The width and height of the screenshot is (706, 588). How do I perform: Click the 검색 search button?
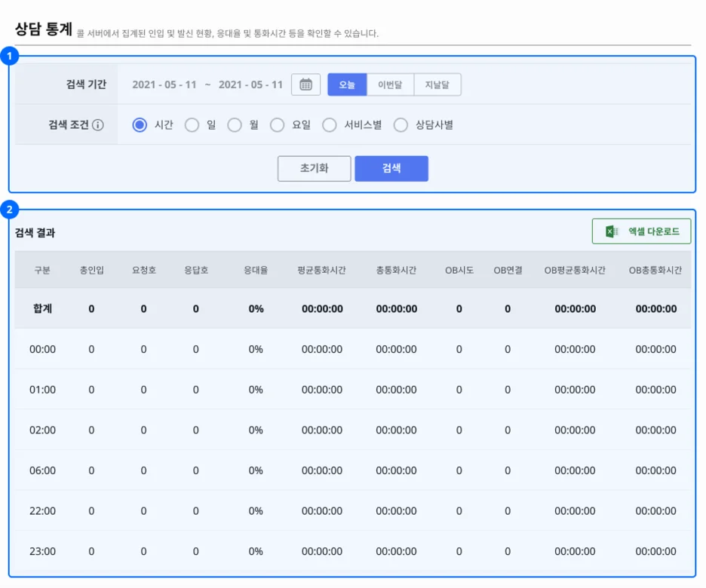click(x=391, y=168)
